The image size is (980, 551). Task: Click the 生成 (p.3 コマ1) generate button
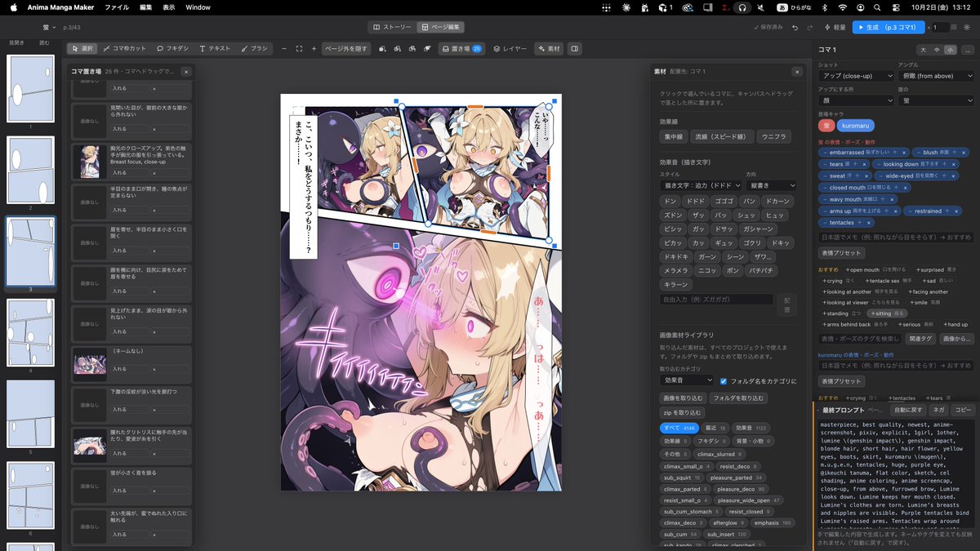point(888,27)
